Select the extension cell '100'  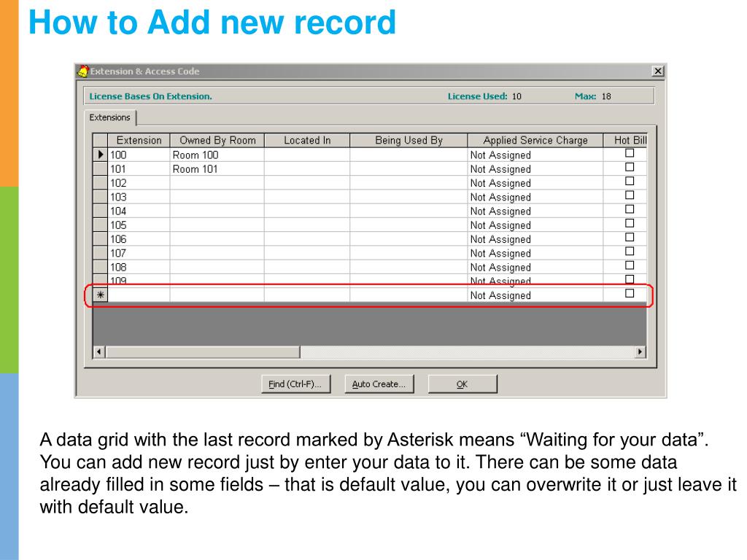point(139,155)
